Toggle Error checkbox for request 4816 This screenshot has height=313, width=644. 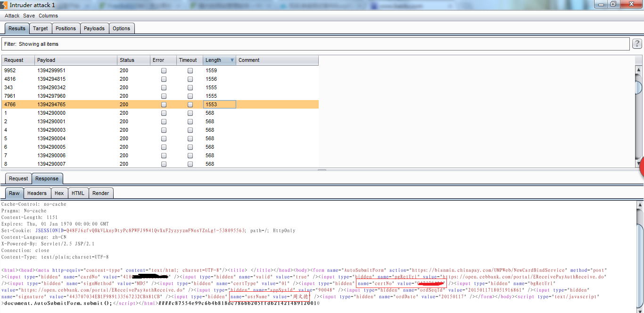click(x=164, y=79)
